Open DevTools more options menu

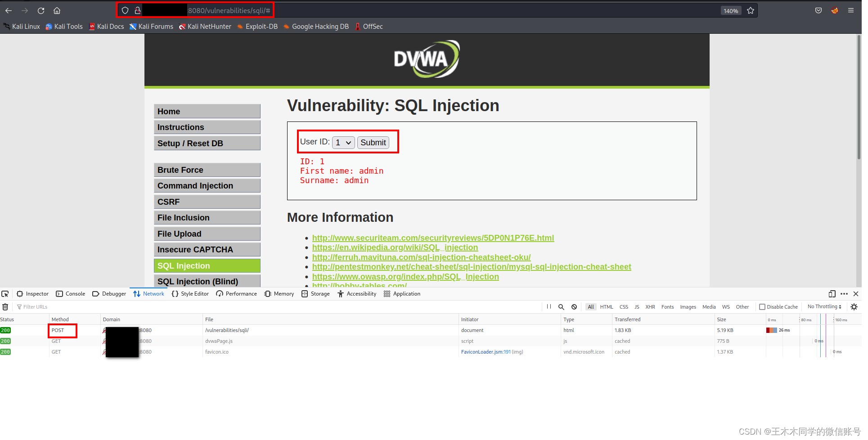[x=844, y=294]
